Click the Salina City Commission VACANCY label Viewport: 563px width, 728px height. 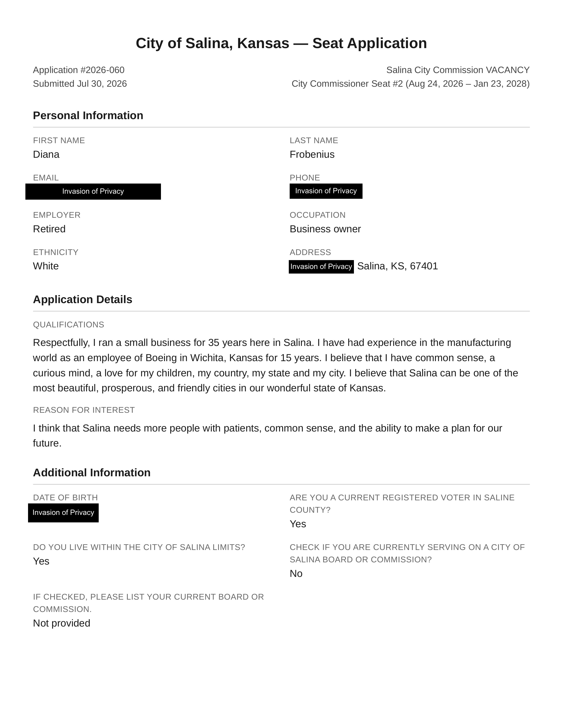[458, 70]
